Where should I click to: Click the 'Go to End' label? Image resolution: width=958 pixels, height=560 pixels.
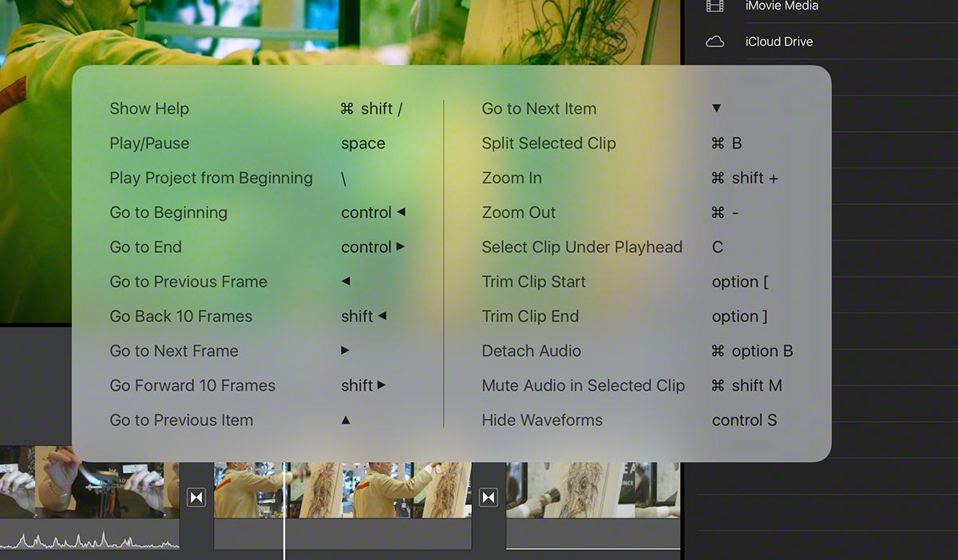[x=145, y=247]
